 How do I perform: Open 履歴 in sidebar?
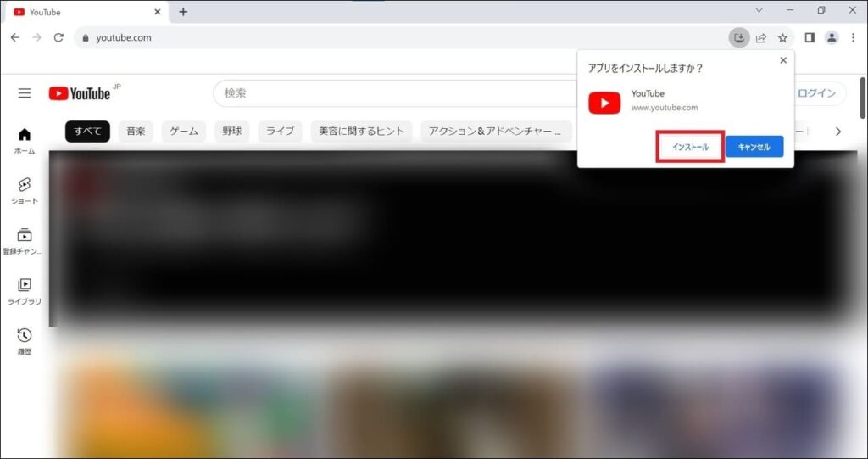coord(25,341)
